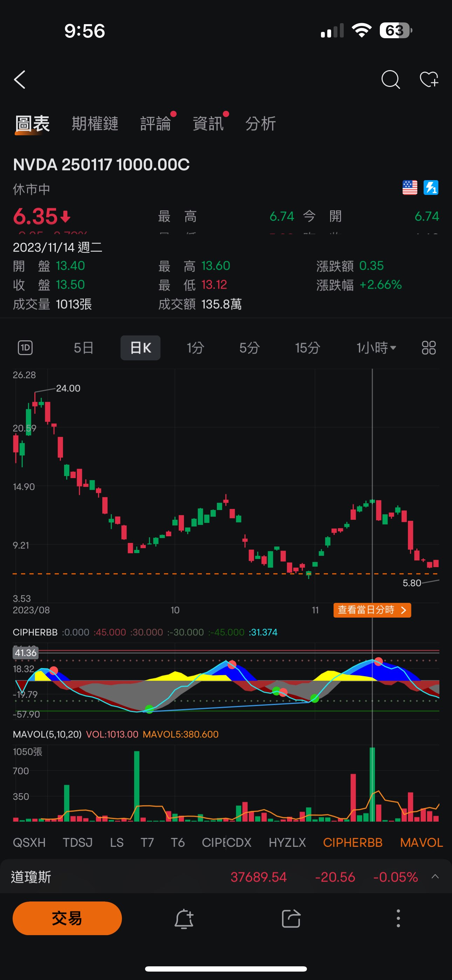Open the 分析 tab
The height and width of the screenshot is (980, 452).
(x=261, y=124)
